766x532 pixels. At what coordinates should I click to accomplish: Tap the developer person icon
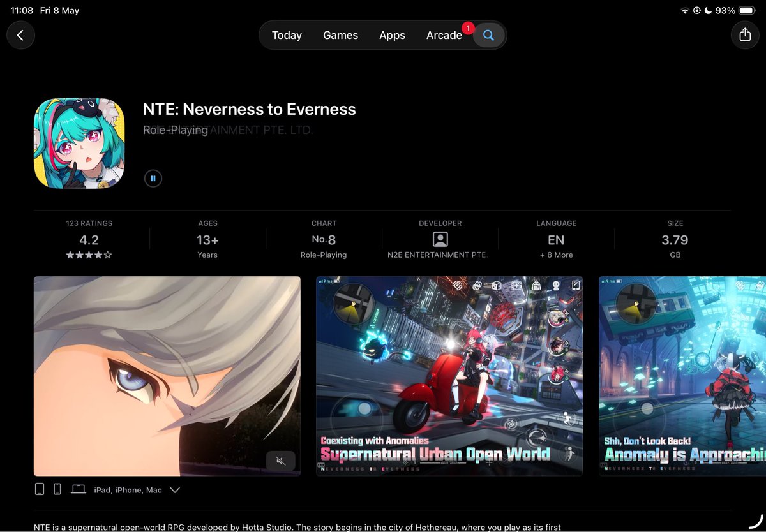tap(440, 239)
